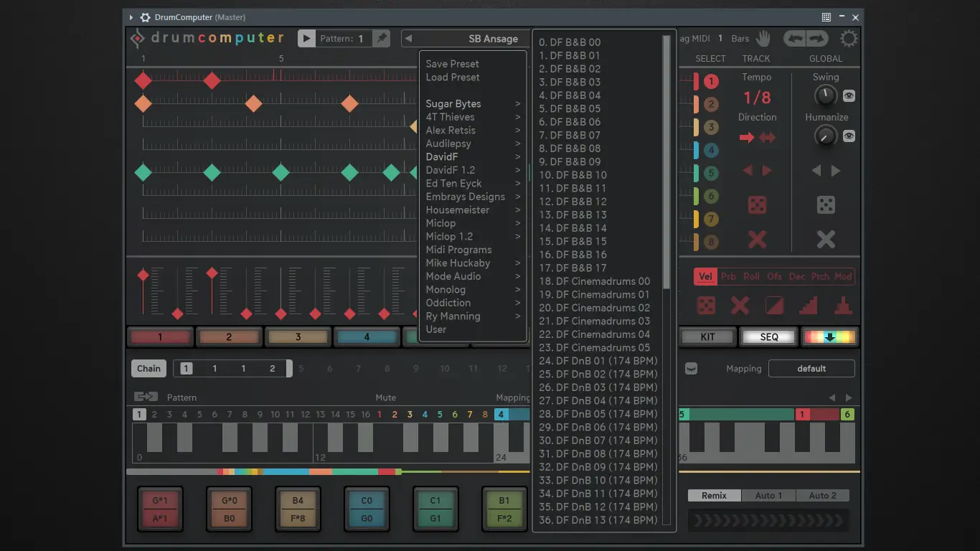Apply the ascending ramp shape icon

click(x=809, y=306)
